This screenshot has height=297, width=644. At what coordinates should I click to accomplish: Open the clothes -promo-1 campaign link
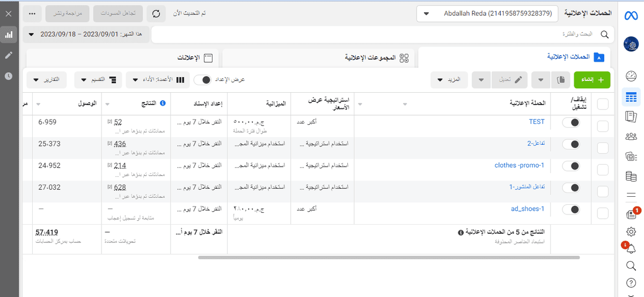tap(519, 166)
